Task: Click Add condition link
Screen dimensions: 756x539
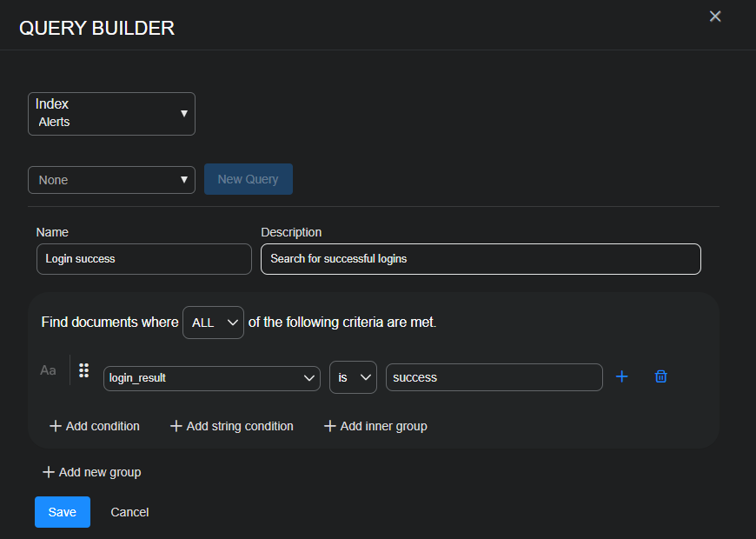Action: [94, 426]
